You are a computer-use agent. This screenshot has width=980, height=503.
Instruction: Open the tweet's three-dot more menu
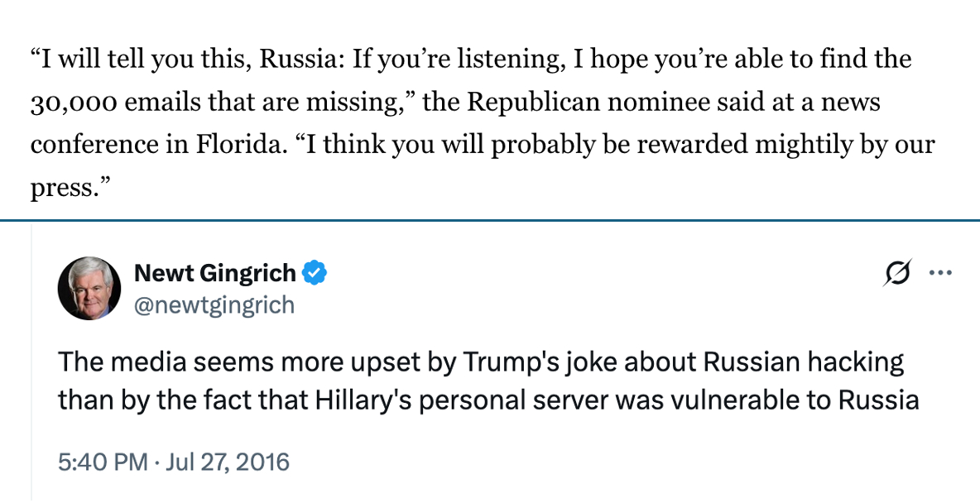(941, 272)
